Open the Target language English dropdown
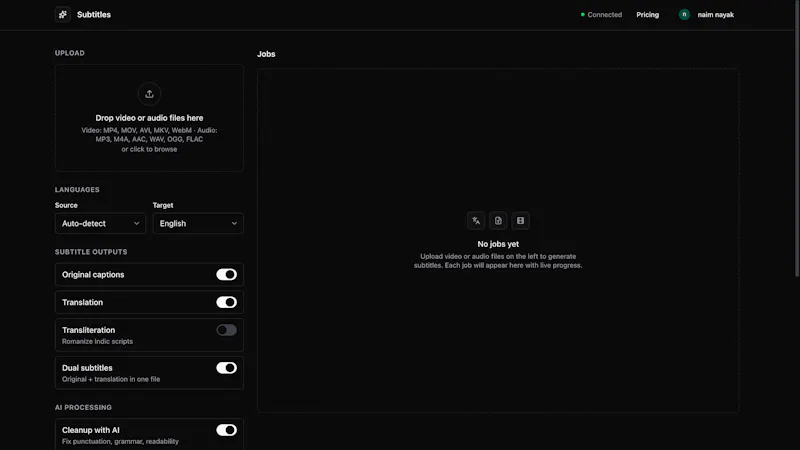Viewport: 800px width, 450px height. 198,223
